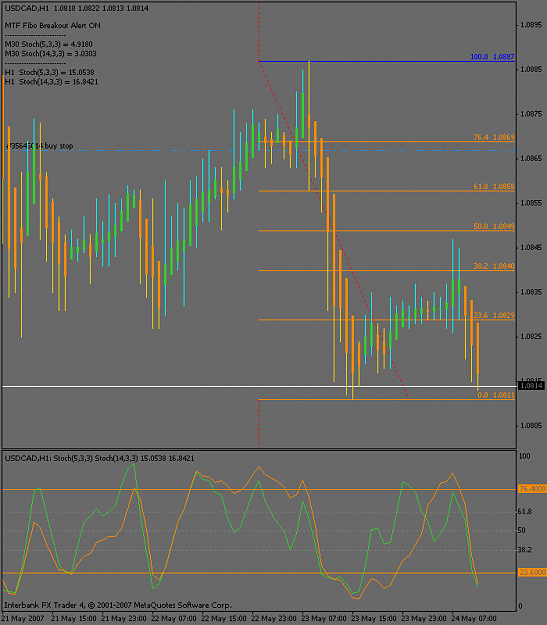Click 23 May 07:00 on the time axis
This screenshot has width=547, height=625.
pyautogui.click(x=324, y=619)
